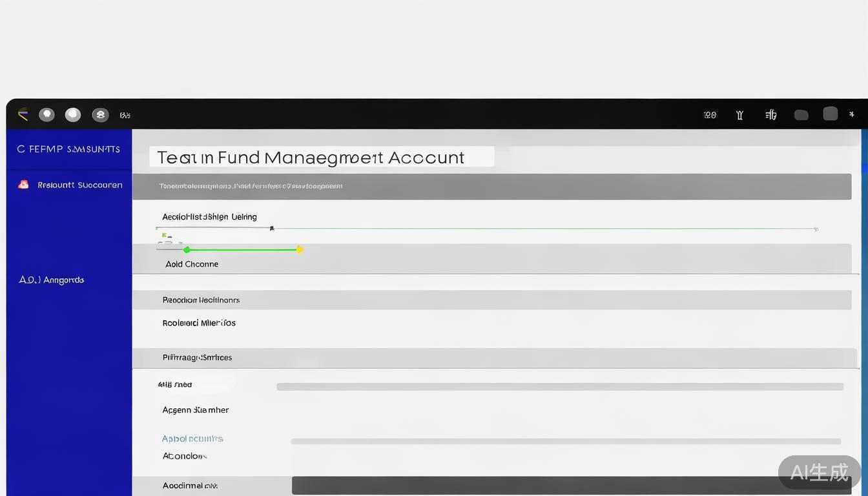
Task: Click the small black marker on upper track
Action: pyautogui.click(x=272, y=228)
